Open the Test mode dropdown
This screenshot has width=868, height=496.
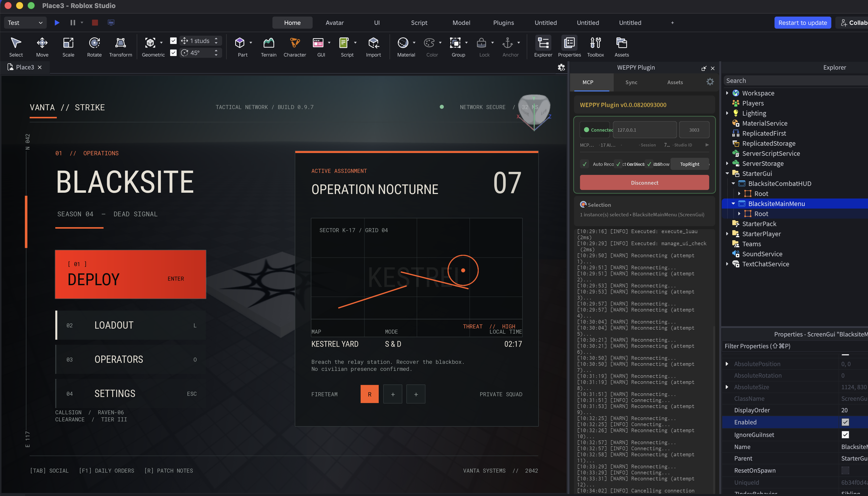(25, 22)
